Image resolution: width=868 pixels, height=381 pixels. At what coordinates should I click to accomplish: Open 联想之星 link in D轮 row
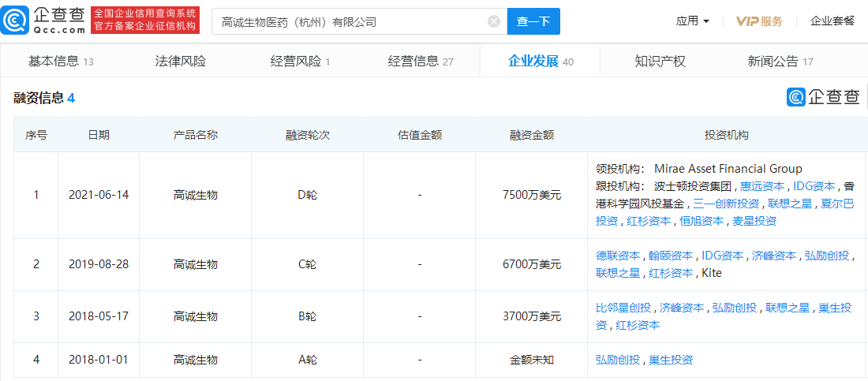pyautogui.click(x=789, y=204)
